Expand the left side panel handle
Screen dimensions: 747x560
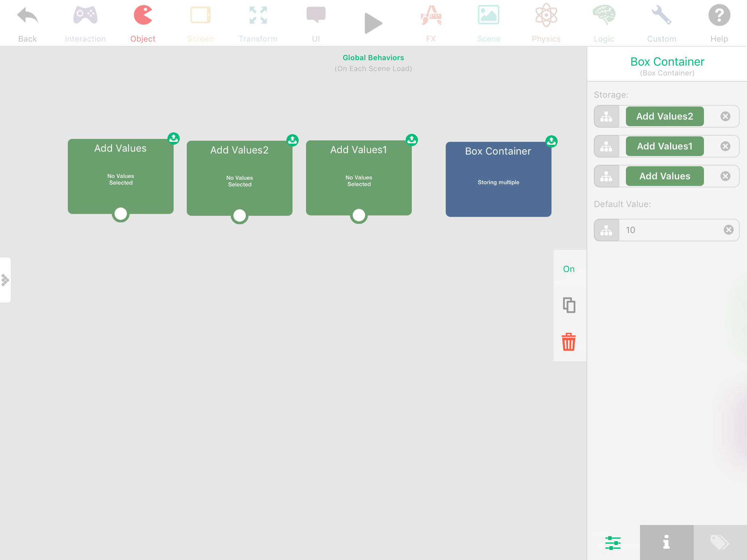pos(5,280)
